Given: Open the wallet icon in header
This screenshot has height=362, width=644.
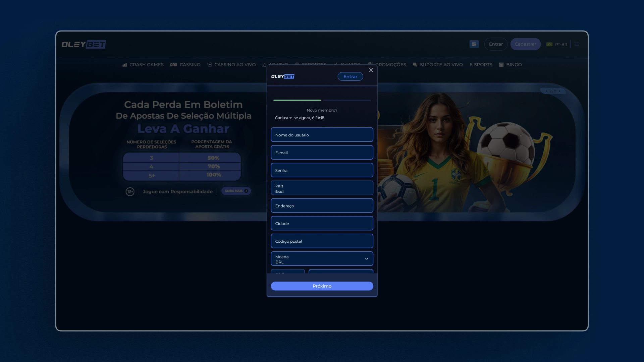Looking at the screenshot, I should (x=474, y=44).
